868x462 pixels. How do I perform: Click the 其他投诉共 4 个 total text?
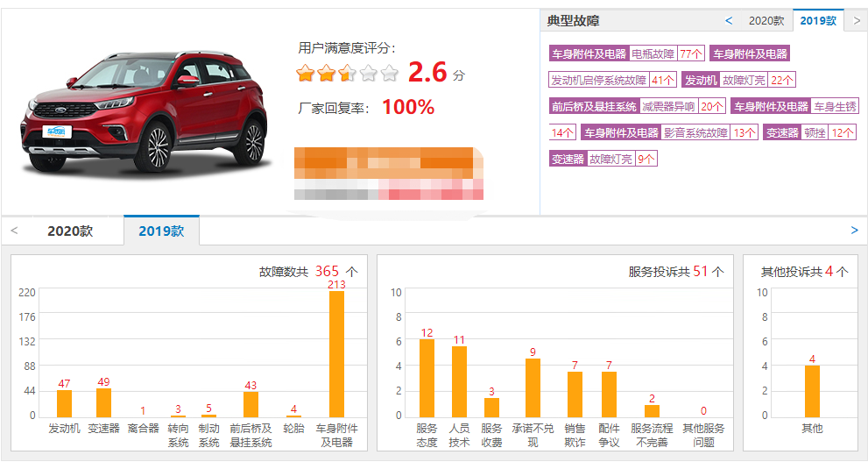(804, 272)
